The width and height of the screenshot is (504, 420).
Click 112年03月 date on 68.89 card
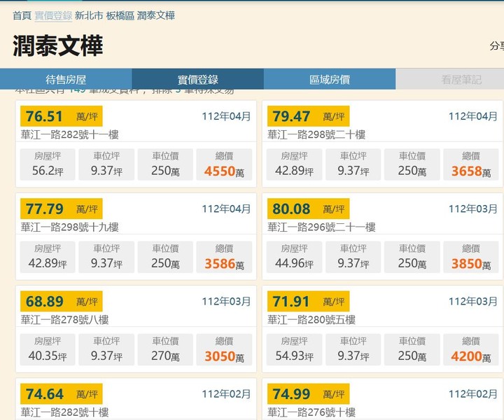tap(226, 302)
